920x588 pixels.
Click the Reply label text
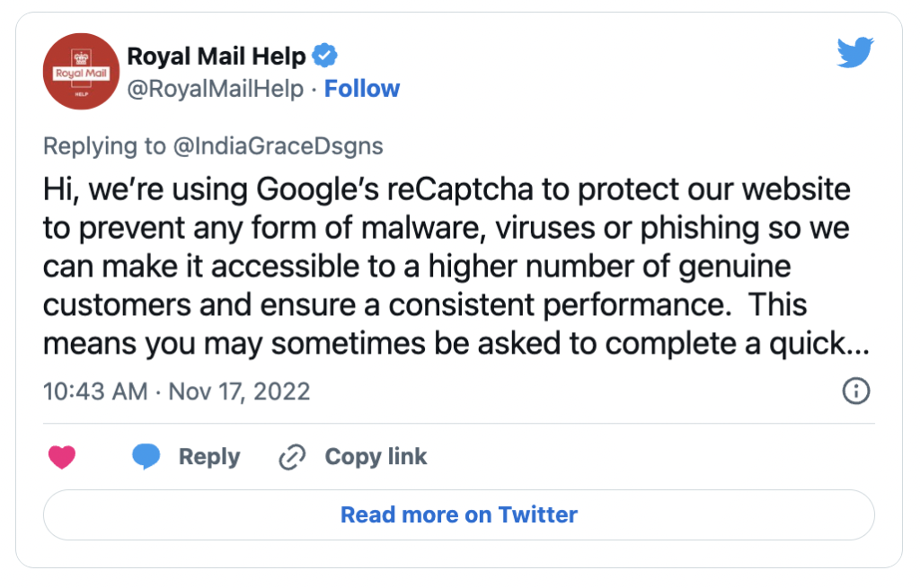(209, 457)
